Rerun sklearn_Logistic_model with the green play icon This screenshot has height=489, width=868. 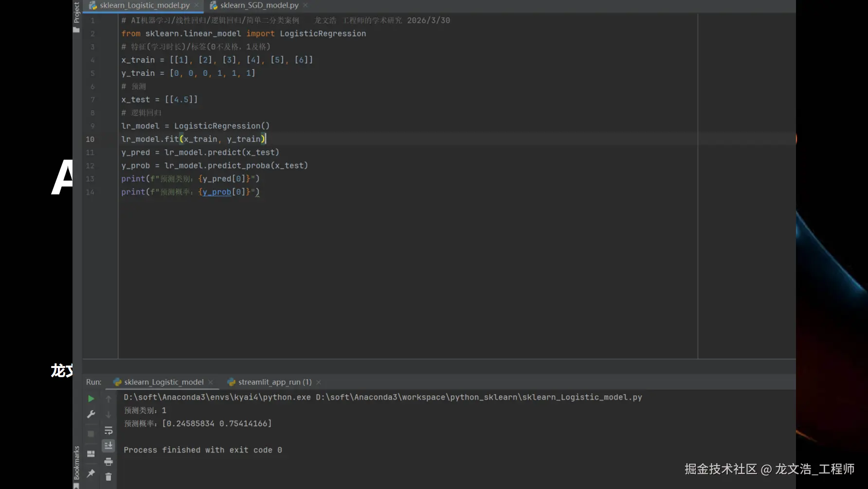pos(91,399)
